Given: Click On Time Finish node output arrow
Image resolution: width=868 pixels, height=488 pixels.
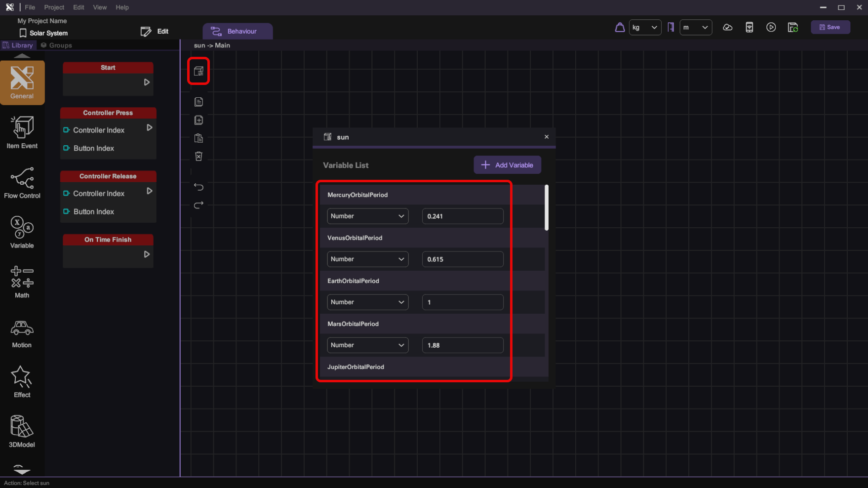Looking at the screenshot, I should tap(147, 254).
